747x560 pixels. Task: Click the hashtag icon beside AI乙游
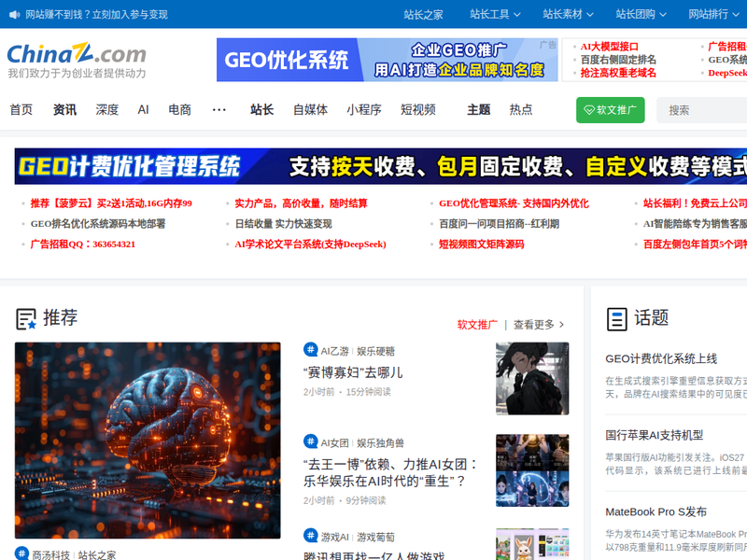pyautogui.click(x=311, y=350)
